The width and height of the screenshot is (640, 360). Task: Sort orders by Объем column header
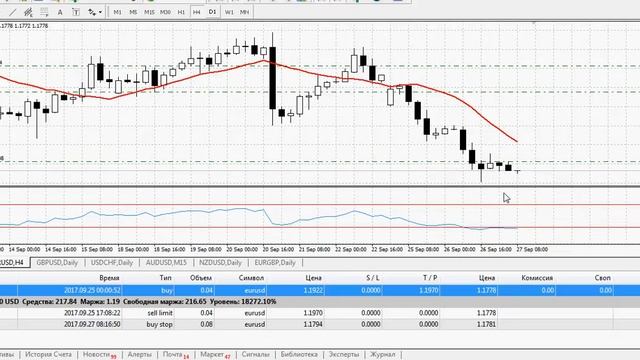[x=201, y=278]
